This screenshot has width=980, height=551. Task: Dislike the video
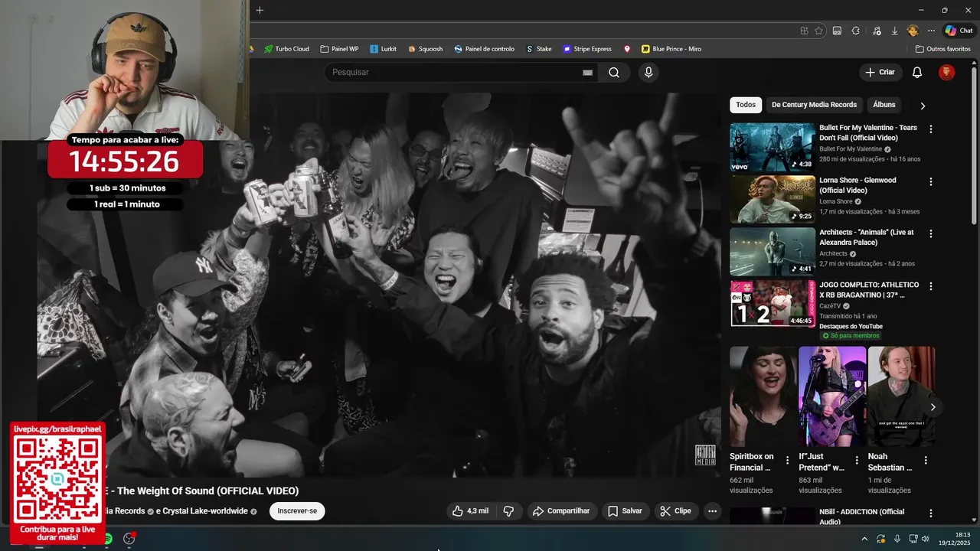tap(508, 511)
